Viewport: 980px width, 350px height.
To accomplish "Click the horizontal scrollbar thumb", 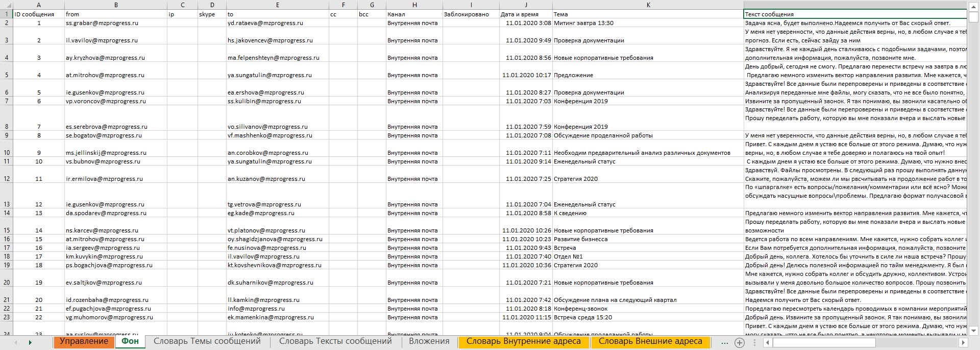I will [824, 343].
